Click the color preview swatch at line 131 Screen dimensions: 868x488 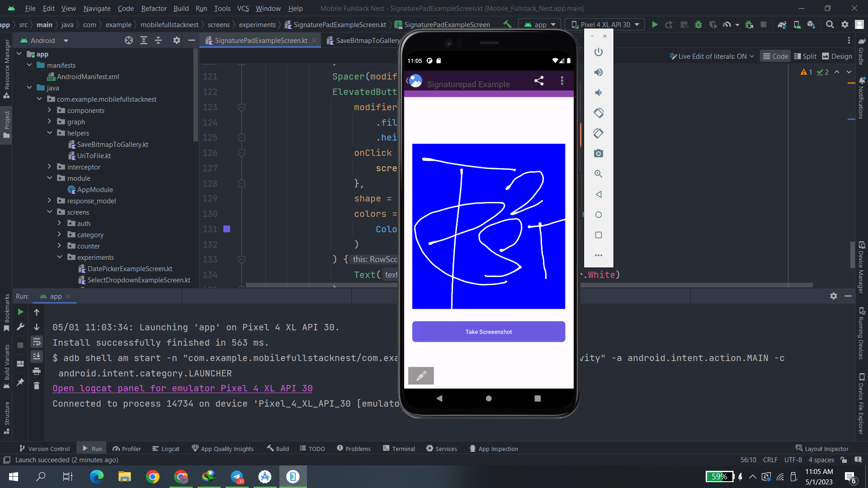click(226, 229)
